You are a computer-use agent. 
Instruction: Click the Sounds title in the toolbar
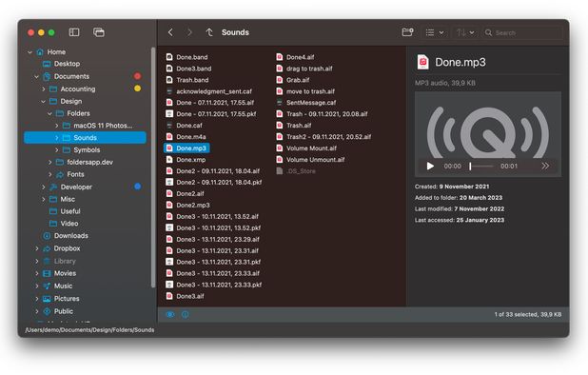pyautogui.click(x=235, y=32)
